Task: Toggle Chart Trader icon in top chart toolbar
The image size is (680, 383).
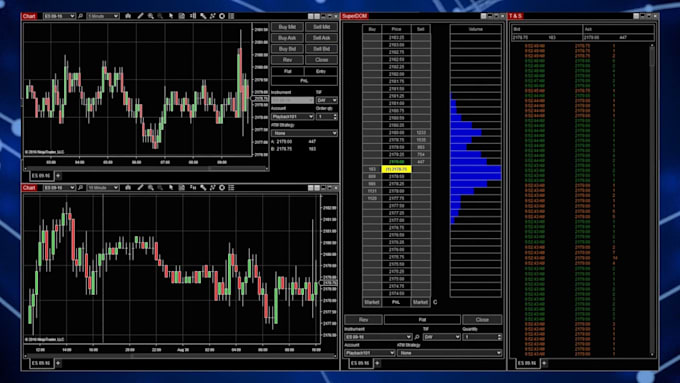Action: pos(193,16)
